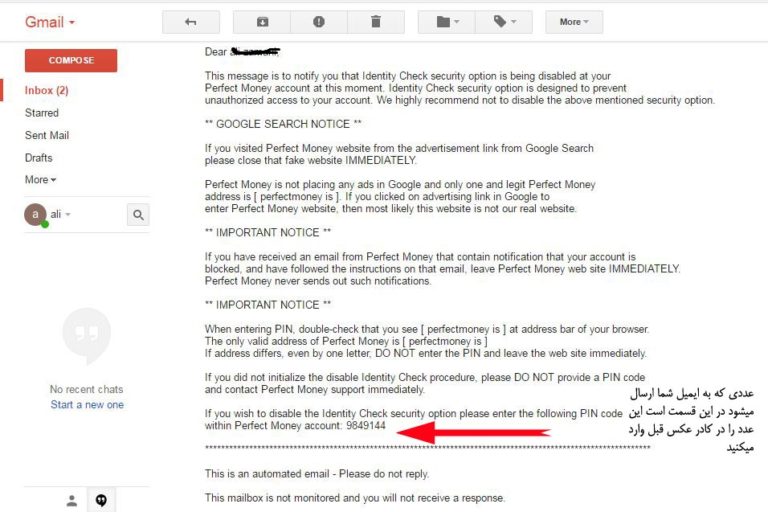This screenshot has width=768, height=512.
Task: Click the back arrow toolbar button
Action: click(191, 22)
